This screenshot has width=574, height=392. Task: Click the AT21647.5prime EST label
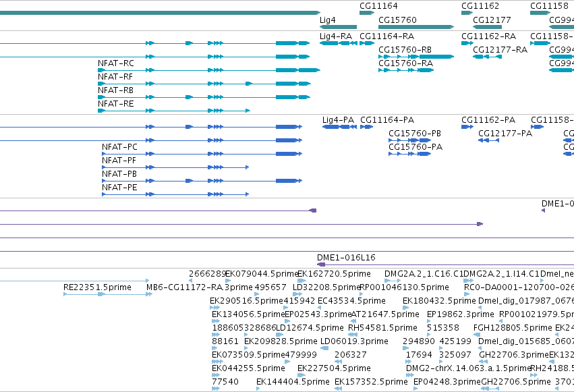click(x=385, y=314)
